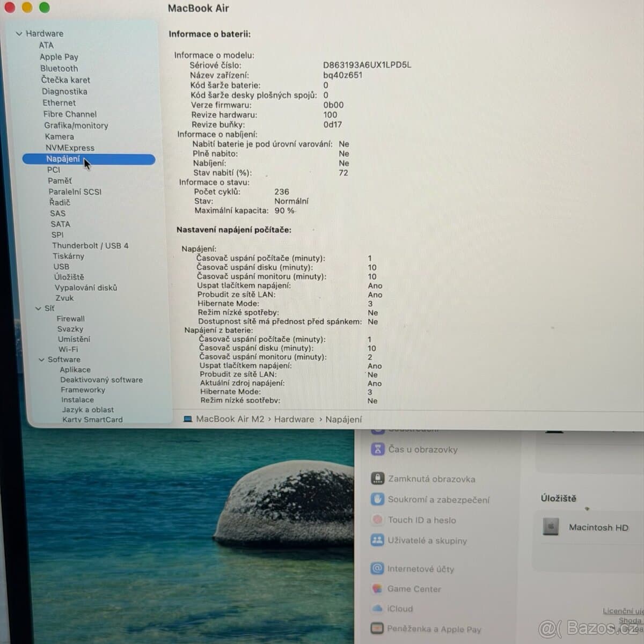The width and height of the screenshot is (644, 644).
Task: Open Firewall under Síť
Action: click(x=71, y=319)
